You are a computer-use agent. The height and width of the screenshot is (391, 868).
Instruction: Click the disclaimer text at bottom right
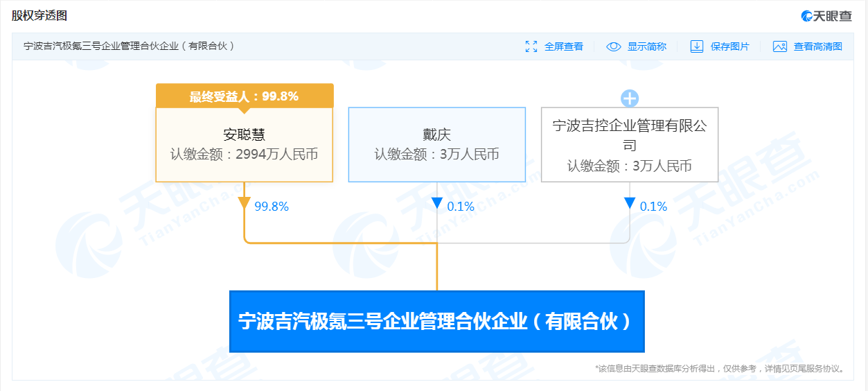tap(720, 369)
